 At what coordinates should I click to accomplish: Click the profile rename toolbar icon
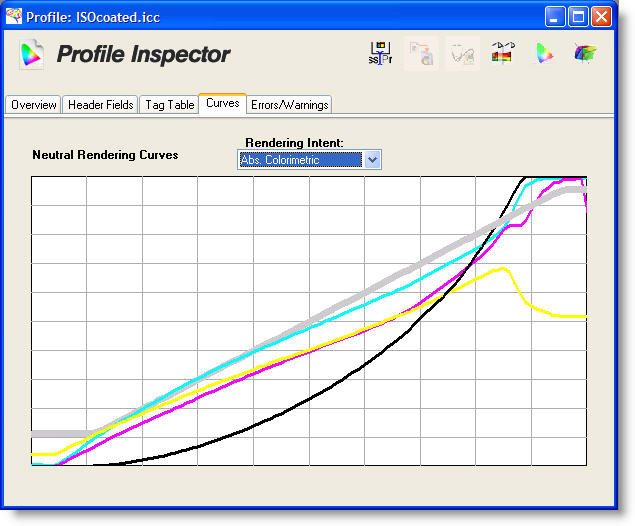(380, 54)
